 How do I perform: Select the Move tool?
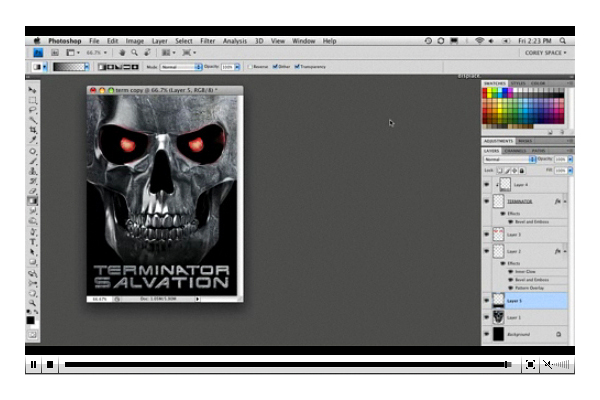(x=33, y=90)
